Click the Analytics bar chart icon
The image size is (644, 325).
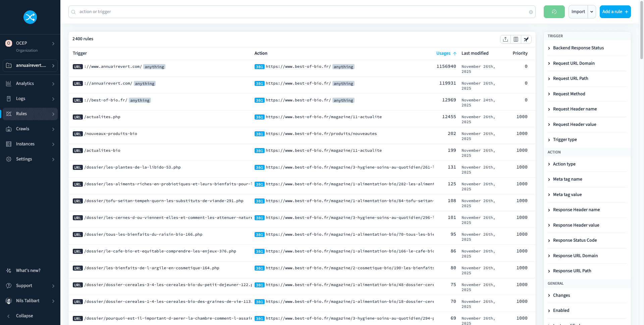9,84
